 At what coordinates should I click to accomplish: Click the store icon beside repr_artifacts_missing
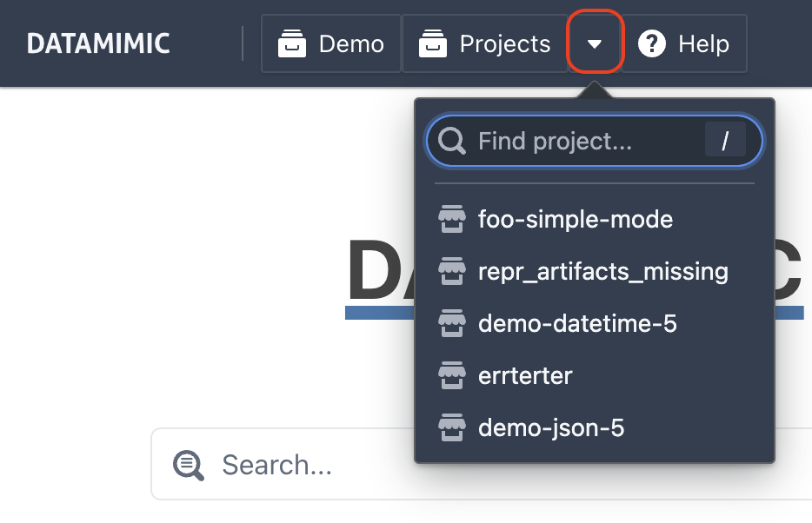tap(452, 272)
